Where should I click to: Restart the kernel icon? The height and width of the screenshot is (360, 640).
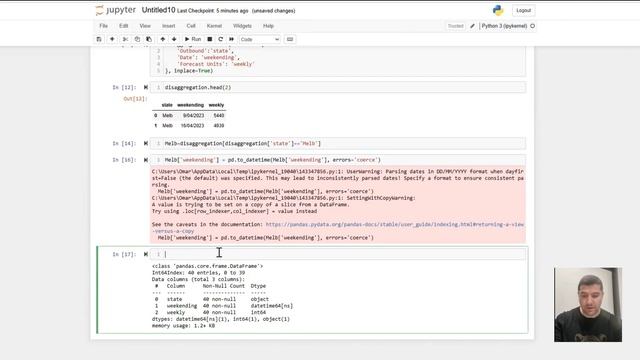tap(221, 39)
